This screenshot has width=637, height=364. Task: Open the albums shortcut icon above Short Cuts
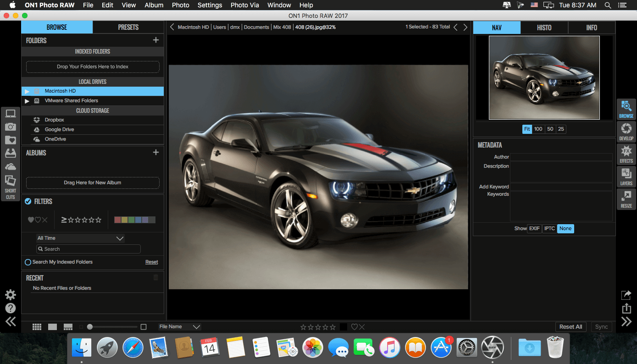pyautogui.click(x=10, y=180)
